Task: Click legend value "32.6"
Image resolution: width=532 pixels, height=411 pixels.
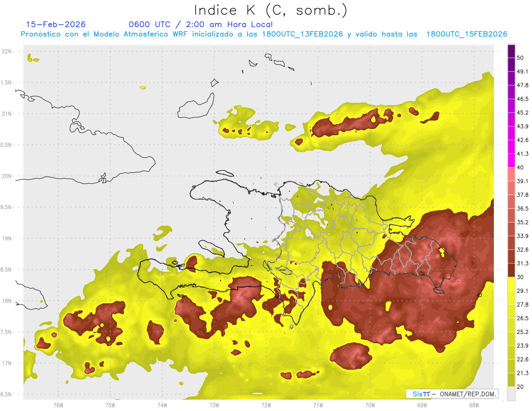Action: click(x=523, y=250)
